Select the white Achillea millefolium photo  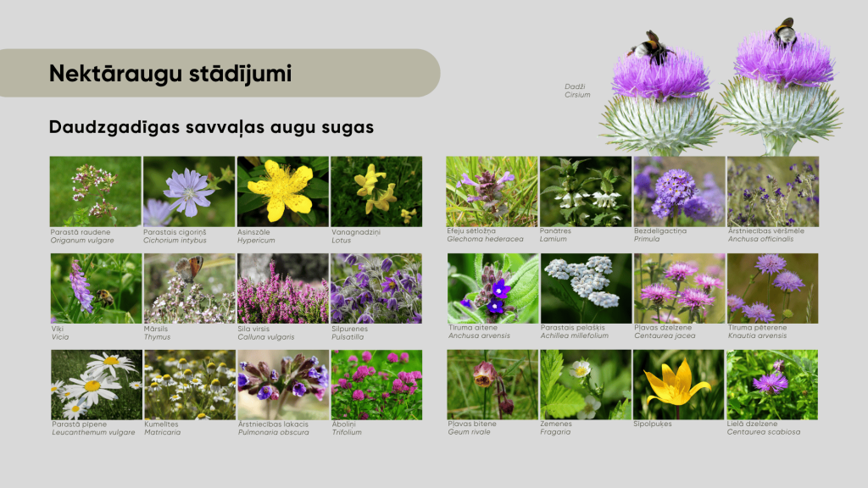tap(586, 288)
